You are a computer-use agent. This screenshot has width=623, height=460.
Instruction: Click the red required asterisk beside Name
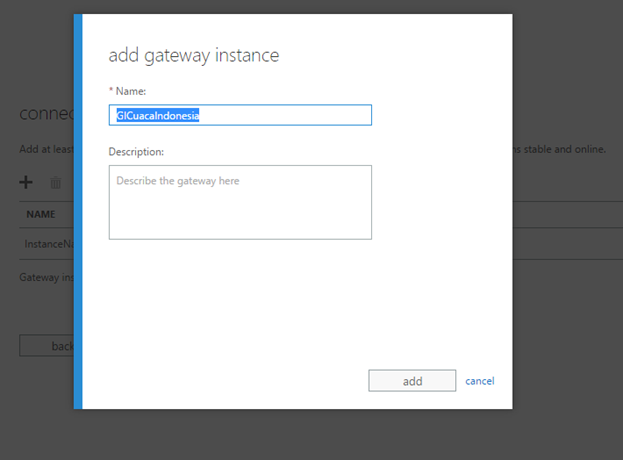tap(111, 91)
